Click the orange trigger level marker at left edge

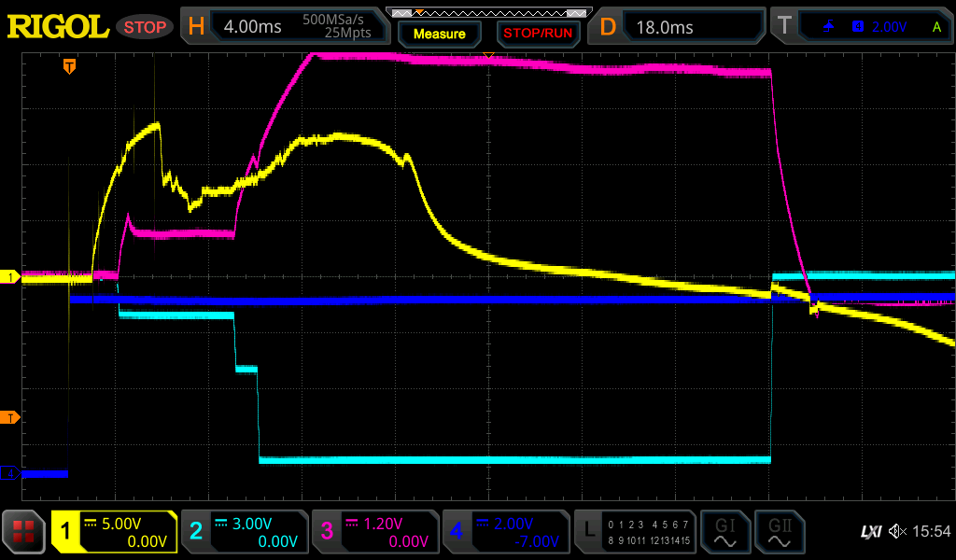(10, 417)
